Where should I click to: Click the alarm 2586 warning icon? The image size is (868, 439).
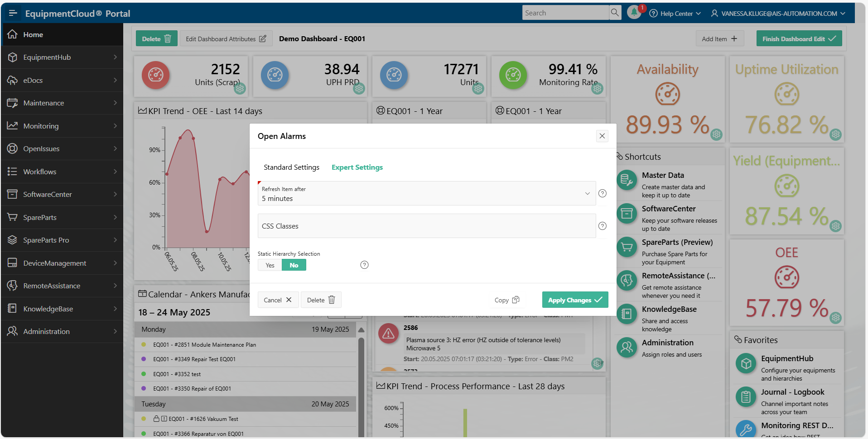(388, 334)
